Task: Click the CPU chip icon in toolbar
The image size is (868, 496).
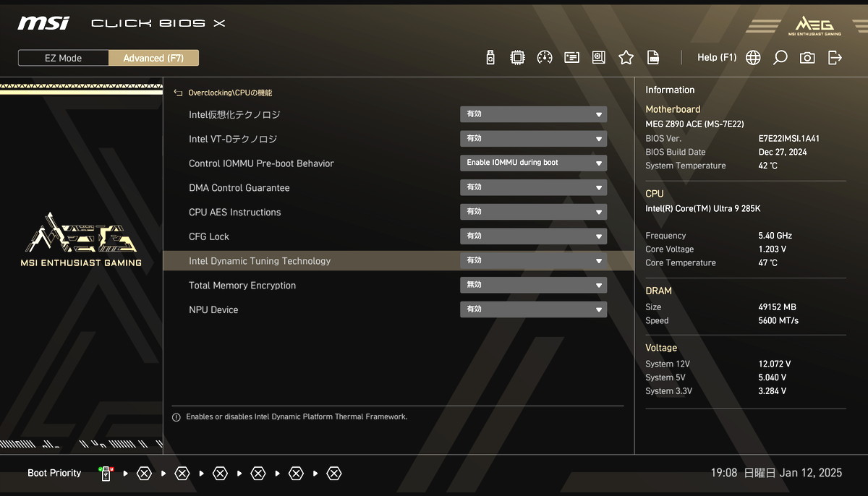Action: (x=517, y=58)
